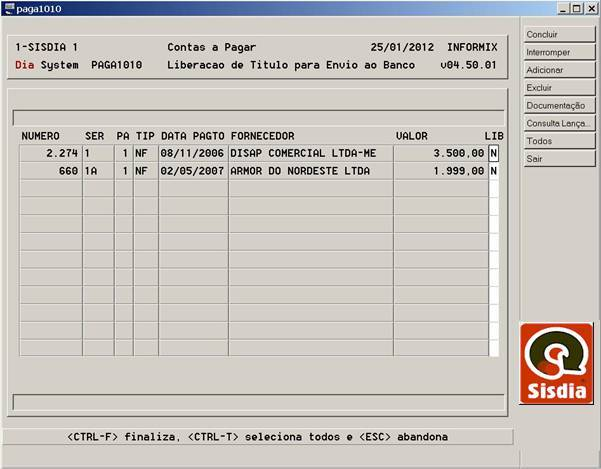Click the Excluir button
Image resolution: width=601 pixels, height=469 pixels.
(559, 88)
